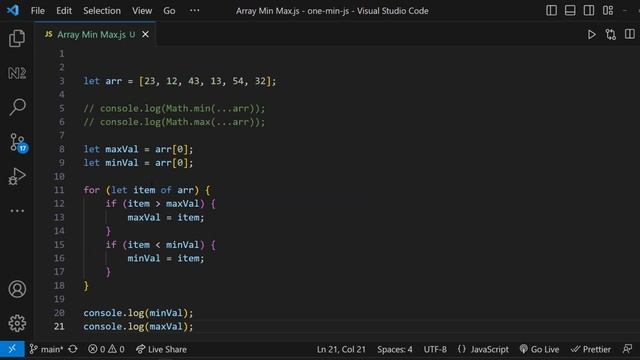Open Source Control with 17 changes

tap(18, 143)
